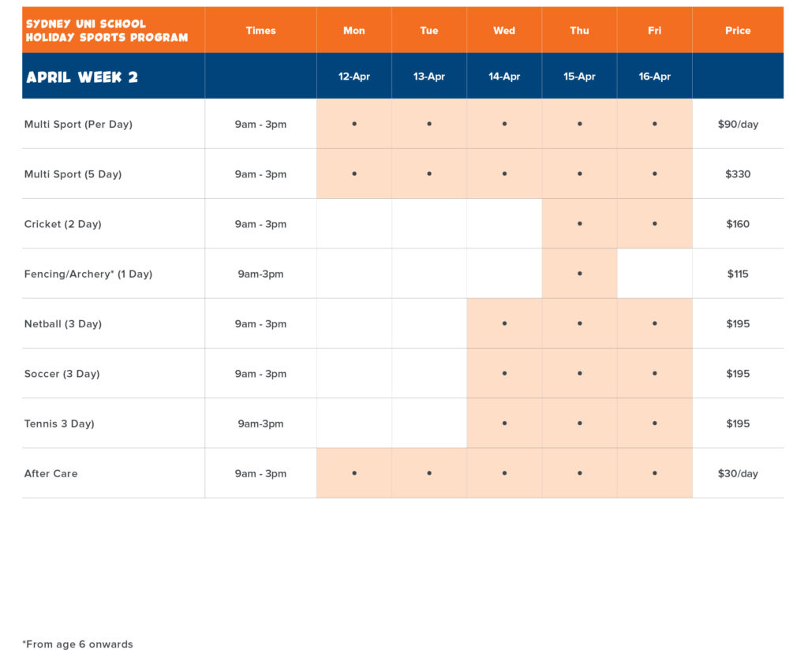Click the '$30/day' After Care price
The image size is (808, 672).
pyautogui.click(x=738, y=474)
